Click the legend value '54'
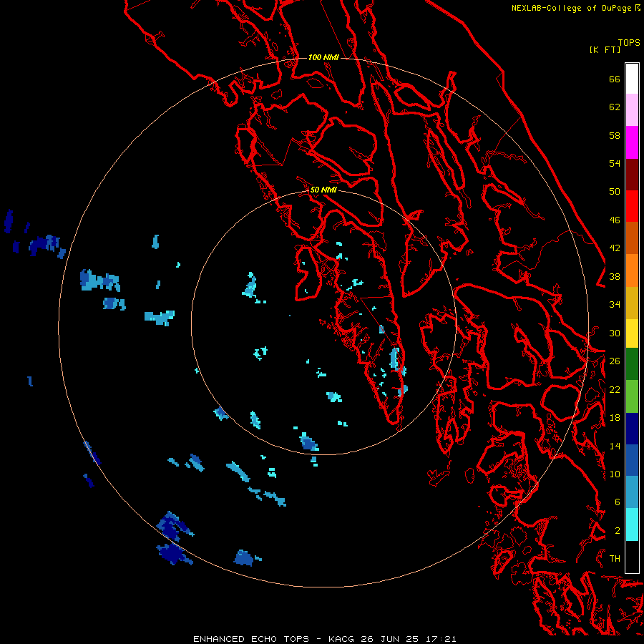The height and width of the screenshot is (644, 644). pos(615,163)
